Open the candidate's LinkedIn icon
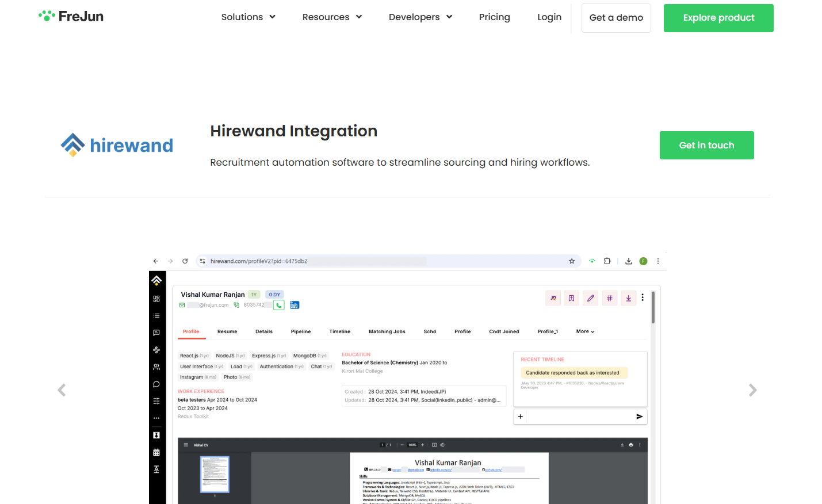This screenshot has width=822, height=504. pos(295,305)
